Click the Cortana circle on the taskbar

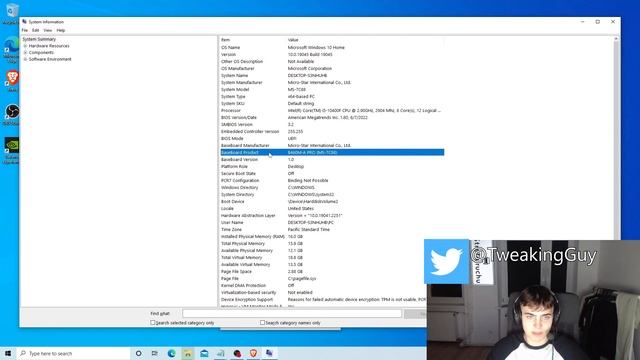click(x=138, y=353)
